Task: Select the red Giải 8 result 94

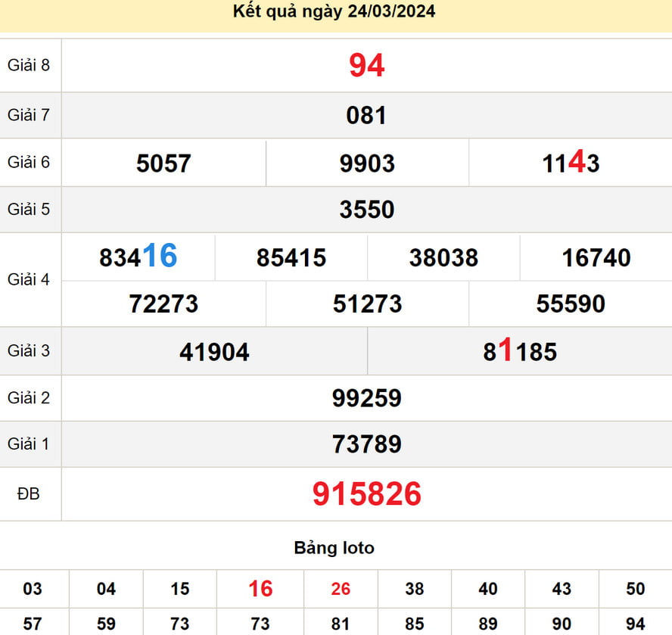Action: click(x=367, y=66)
